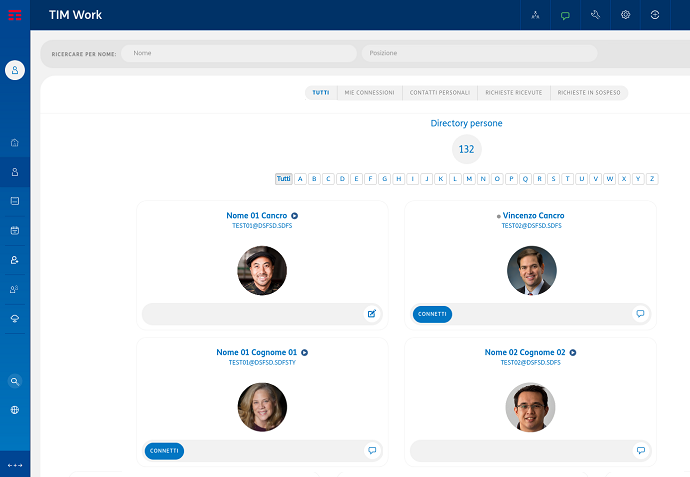The image size is (690, 477).
Task: Click the wrench tools icon in header
Action: pos(595,15)
